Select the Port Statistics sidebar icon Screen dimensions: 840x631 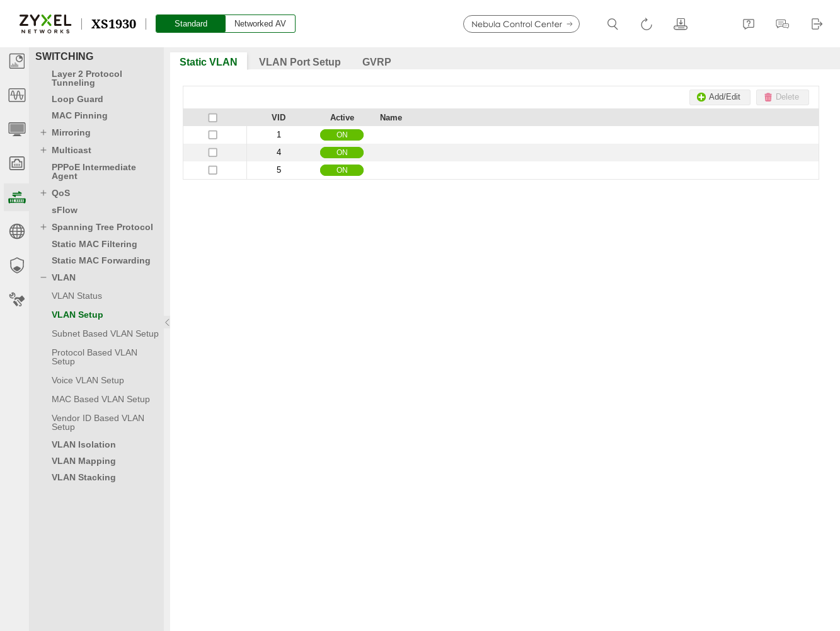tap(16, 95)
